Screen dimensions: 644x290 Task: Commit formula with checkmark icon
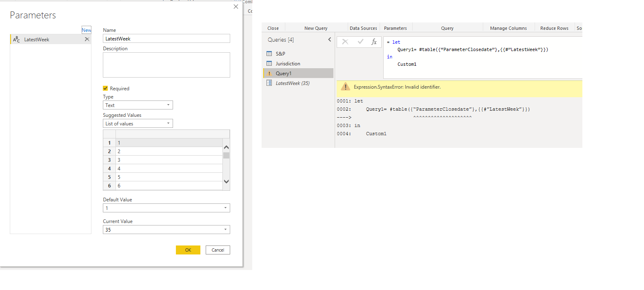tap(360, 42)
